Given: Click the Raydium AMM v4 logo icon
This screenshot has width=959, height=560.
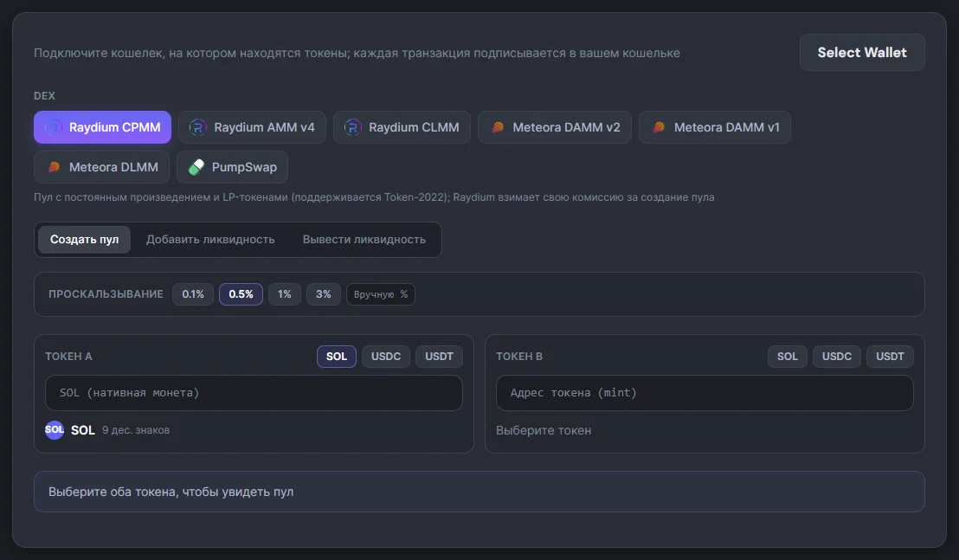Looking at the screenshot, I should pyautogui.click(x=197, y=127).
